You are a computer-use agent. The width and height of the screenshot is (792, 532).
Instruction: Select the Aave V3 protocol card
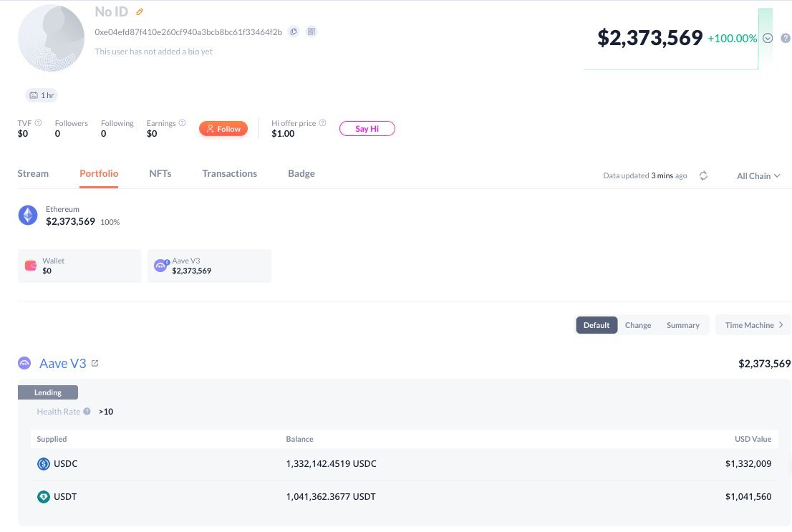tap(210, 266)
